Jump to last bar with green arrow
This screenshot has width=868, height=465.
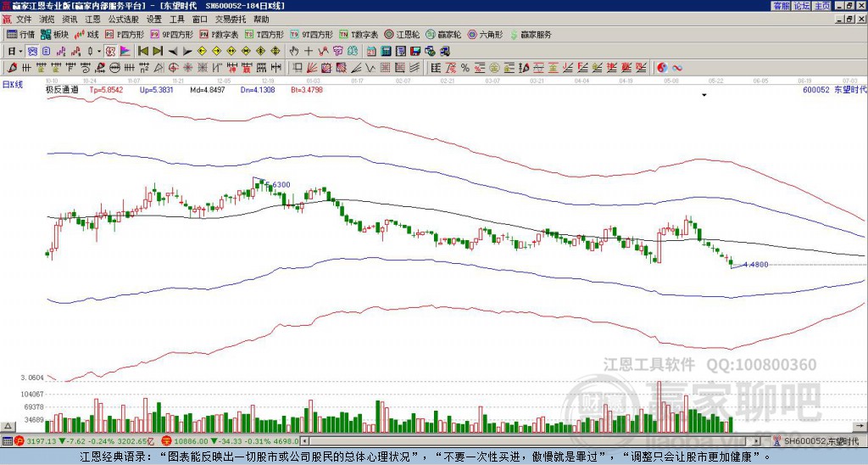click(157, 51)
